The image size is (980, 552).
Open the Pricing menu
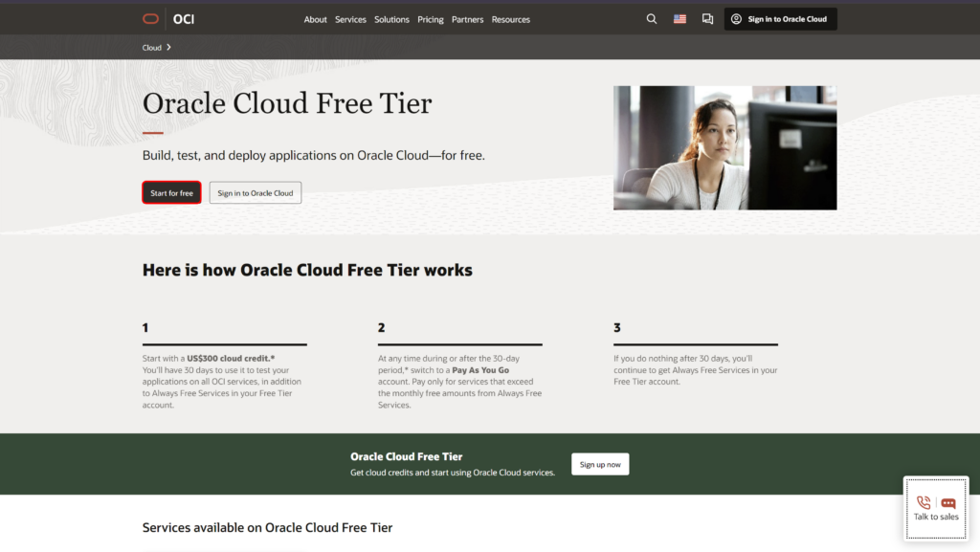430,19
